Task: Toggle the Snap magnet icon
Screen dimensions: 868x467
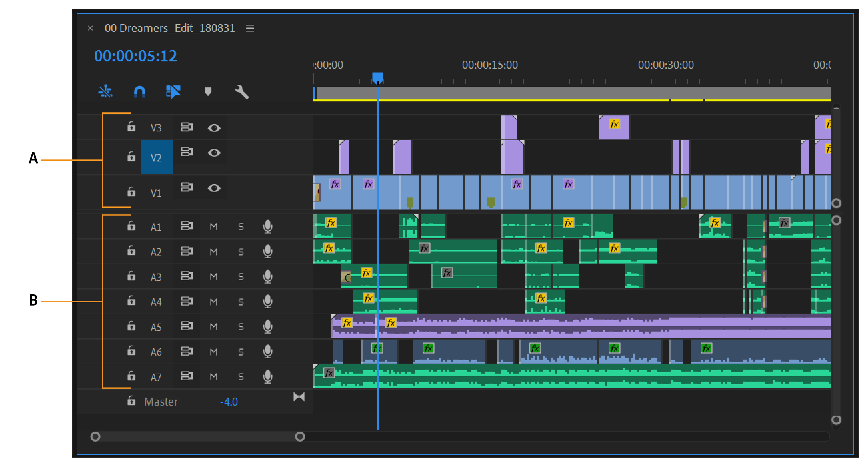Action: [x=139, y=92]
